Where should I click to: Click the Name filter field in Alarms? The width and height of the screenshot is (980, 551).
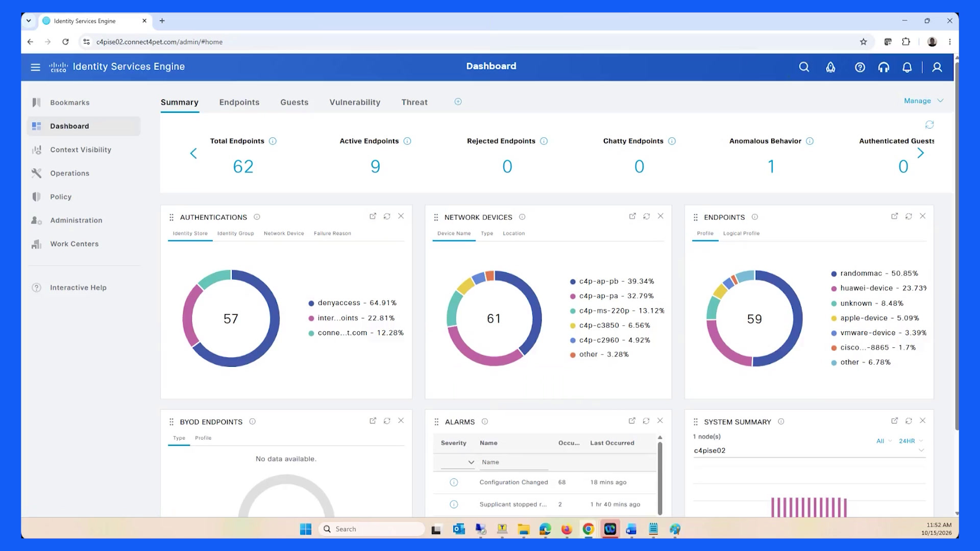(x=514, y=462)
